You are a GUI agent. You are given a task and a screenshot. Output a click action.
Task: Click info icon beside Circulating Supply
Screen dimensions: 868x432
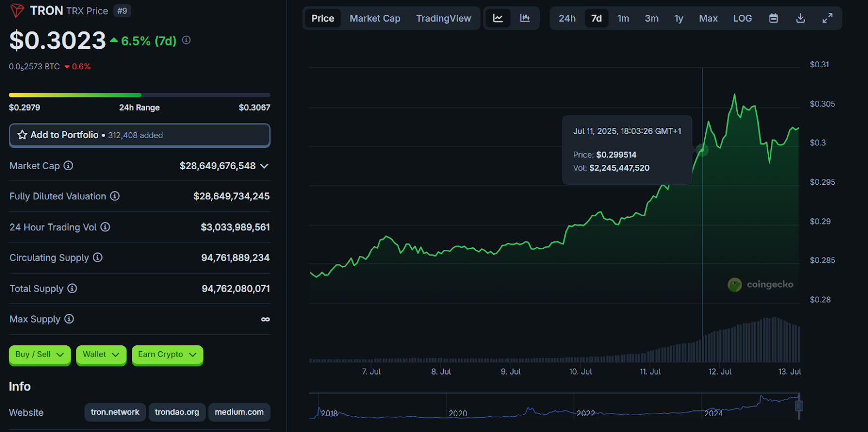tap(98, 257)
